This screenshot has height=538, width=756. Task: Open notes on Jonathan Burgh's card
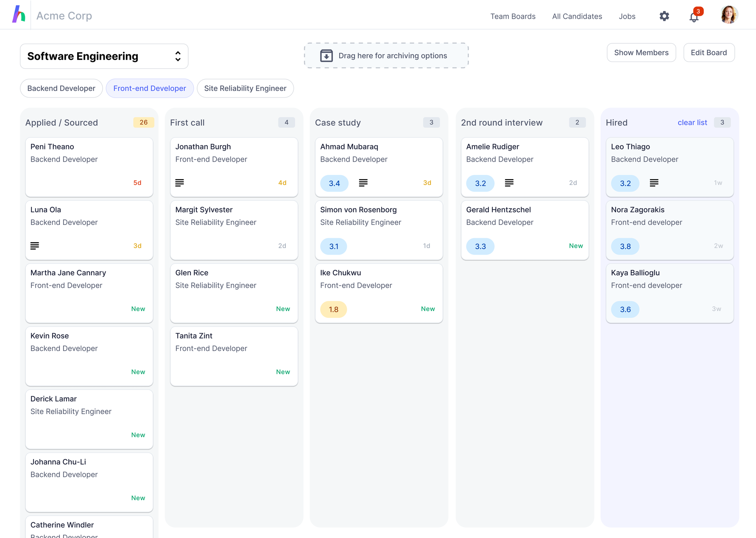click(x=179, y=183)
